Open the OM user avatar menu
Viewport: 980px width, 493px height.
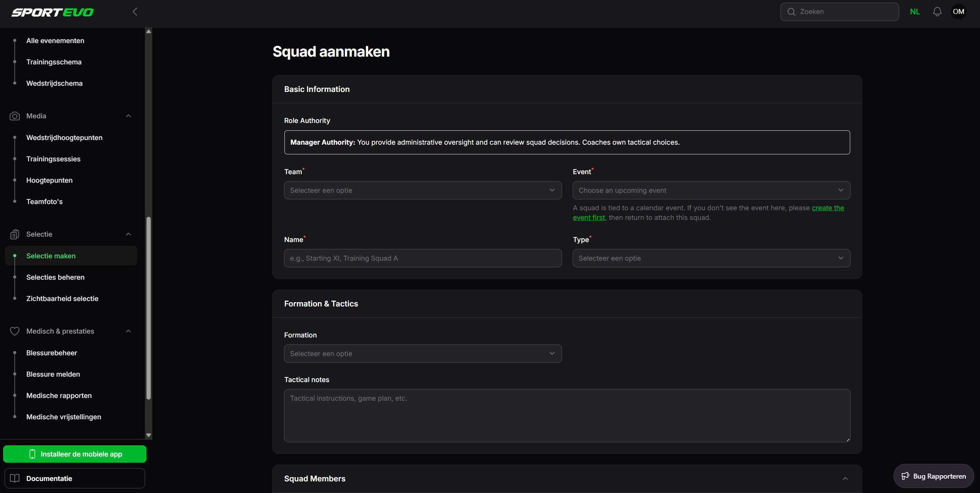pos(958,12)
